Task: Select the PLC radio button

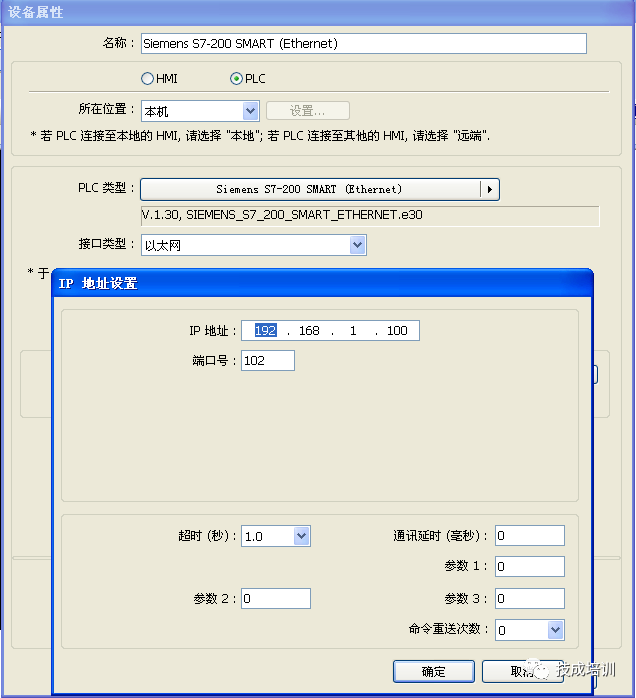Action: pos(236,79)
